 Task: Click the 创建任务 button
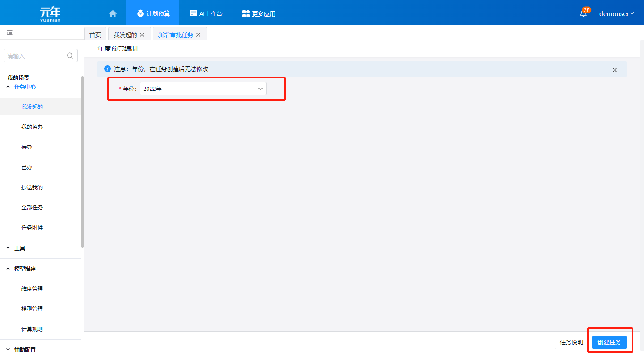click(609, 342)
